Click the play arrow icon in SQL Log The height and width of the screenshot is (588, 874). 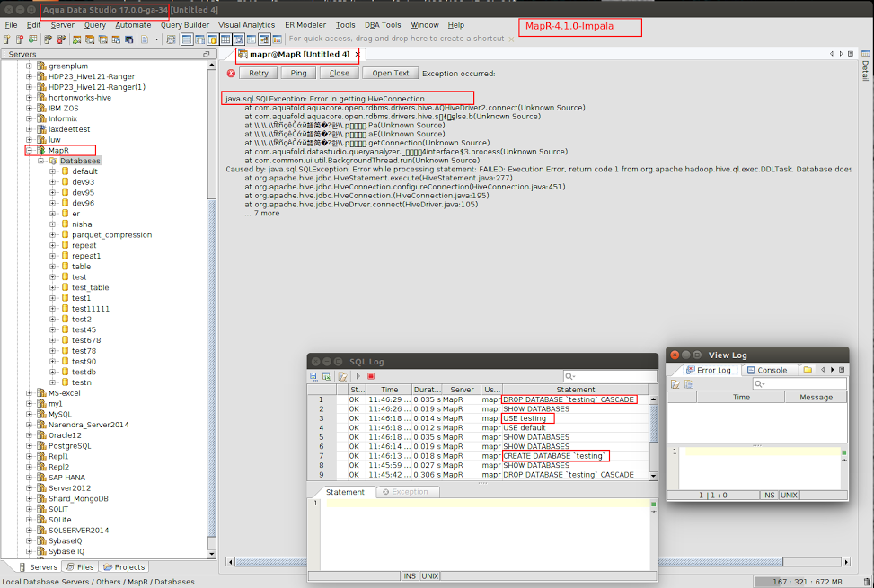358,376
